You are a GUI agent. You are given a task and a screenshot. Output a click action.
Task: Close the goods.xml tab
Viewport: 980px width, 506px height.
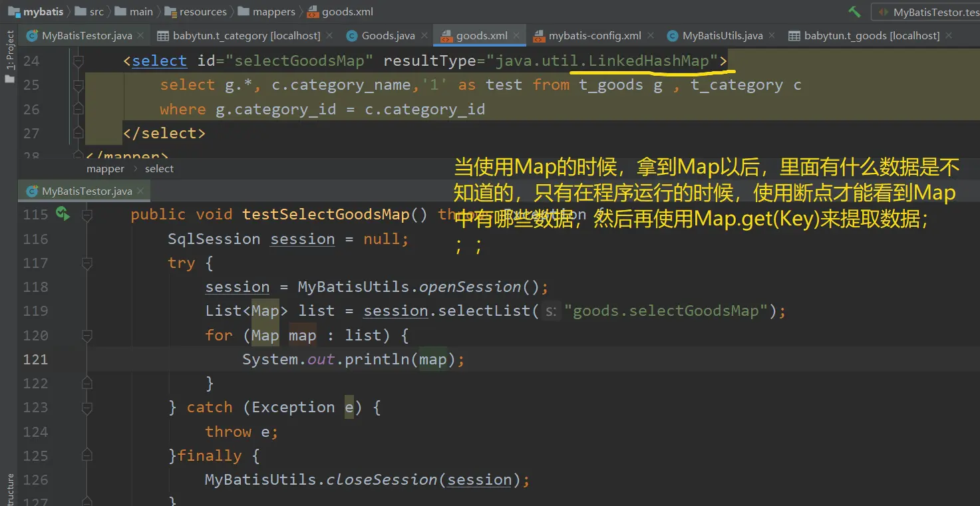[516, 36]
